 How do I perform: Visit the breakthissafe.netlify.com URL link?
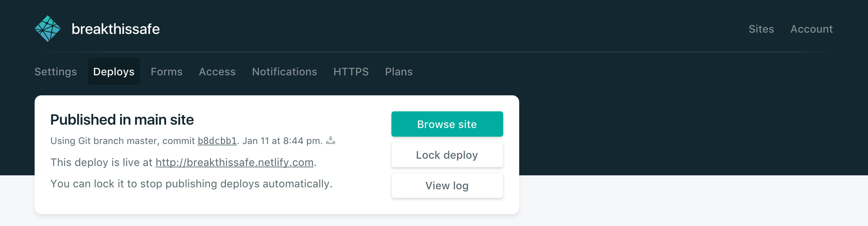(x=234, y=162)
